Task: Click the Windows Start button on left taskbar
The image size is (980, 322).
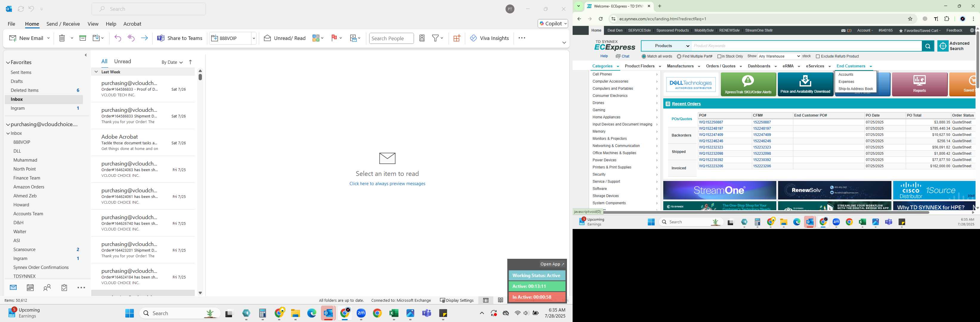Action: point(129,314)
